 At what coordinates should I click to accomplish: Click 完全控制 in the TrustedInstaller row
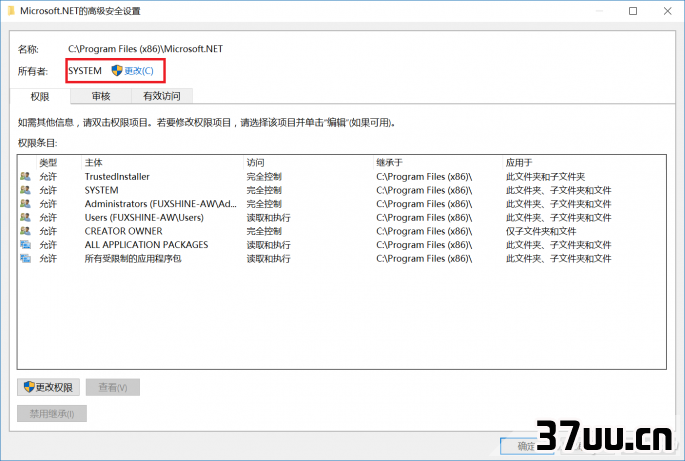[264, 177]
